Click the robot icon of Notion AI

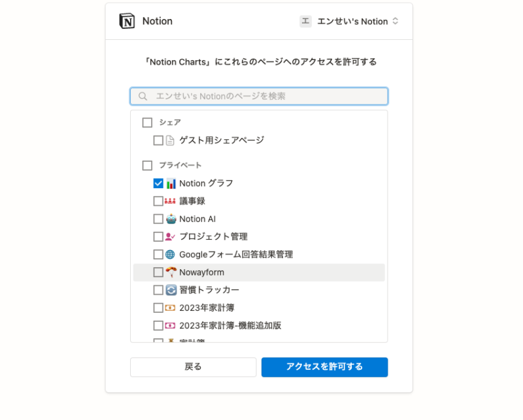coord(171,219)
